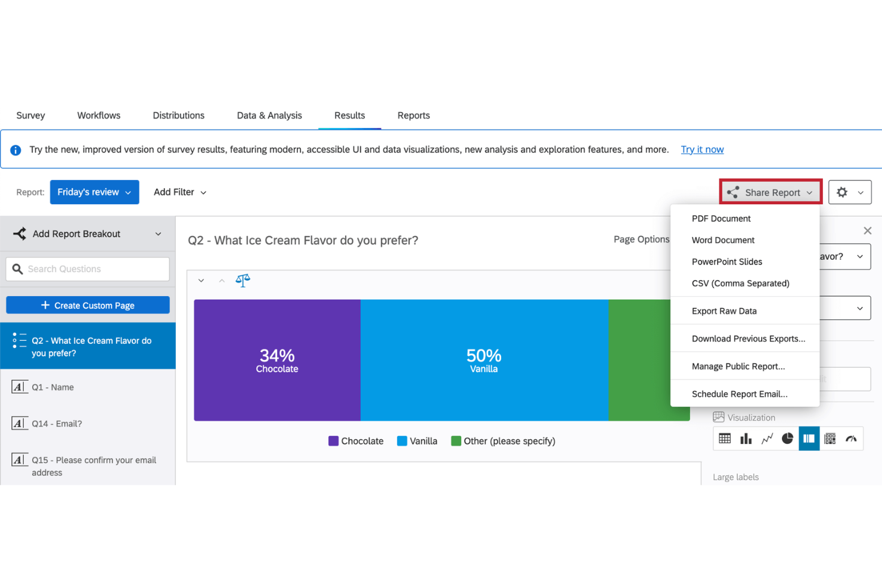Viewport: 882px width, 588px height.
Task: Choose PDF Document export option
Action: point(745,219)
